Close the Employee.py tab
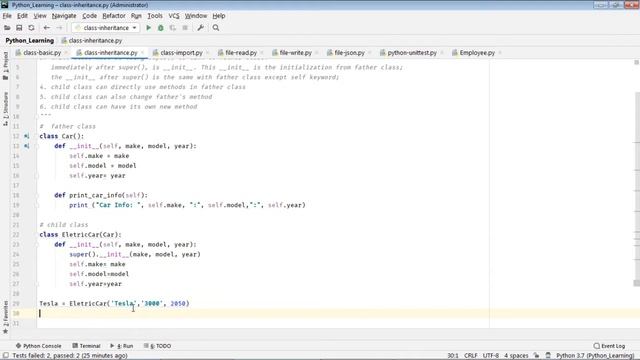The image size is (640, 360). pyautogui.click(x=500, y=53)
